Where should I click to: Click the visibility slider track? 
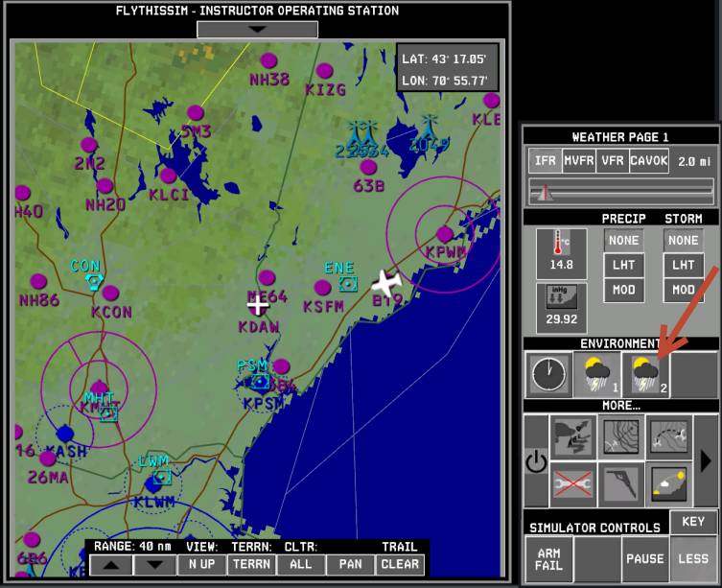[621, 192]
